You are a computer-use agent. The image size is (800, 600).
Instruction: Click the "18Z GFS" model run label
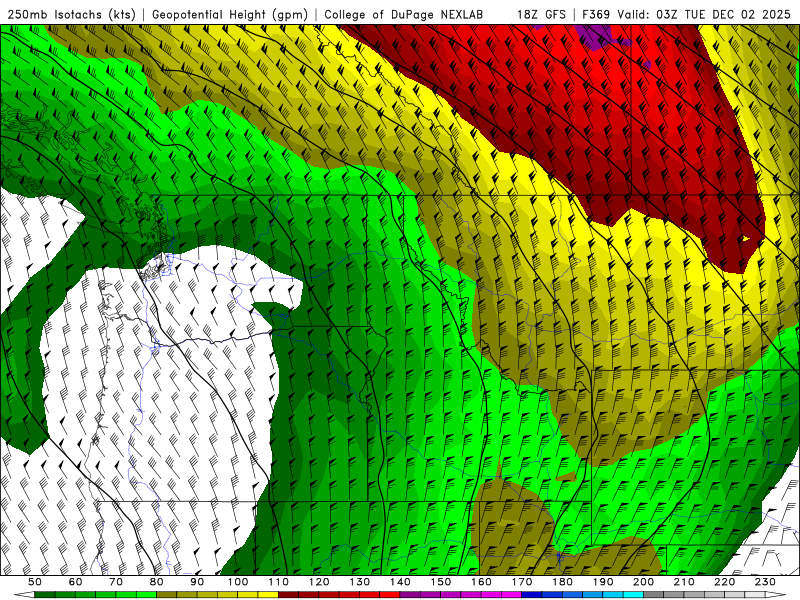(x=541, y=14)
